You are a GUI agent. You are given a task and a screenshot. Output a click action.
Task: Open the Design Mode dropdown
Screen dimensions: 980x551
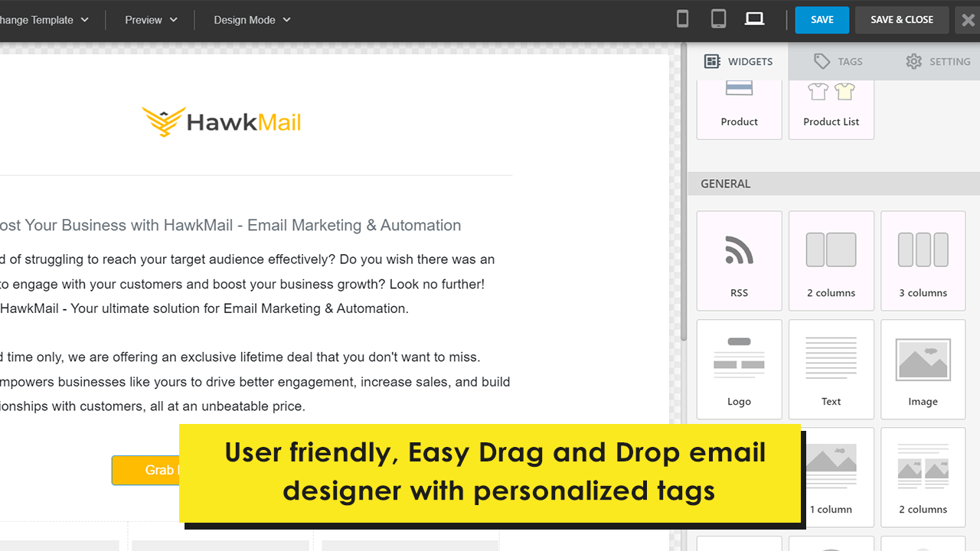point(252,20)
